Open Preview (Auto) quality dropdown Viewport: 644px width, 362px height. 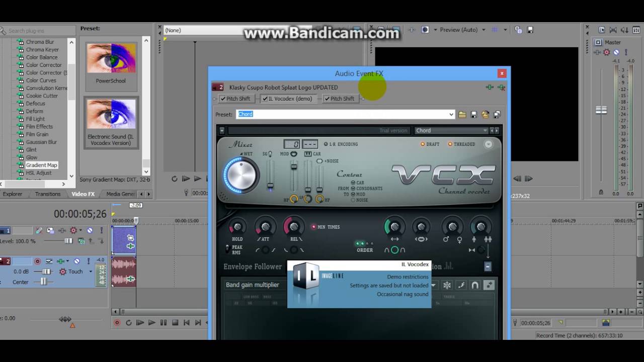484,30
